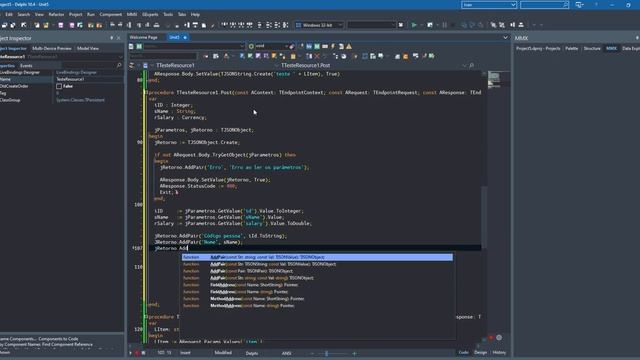Switch to the Structure tab
This screenshot has width=640, height=360.
592,48
